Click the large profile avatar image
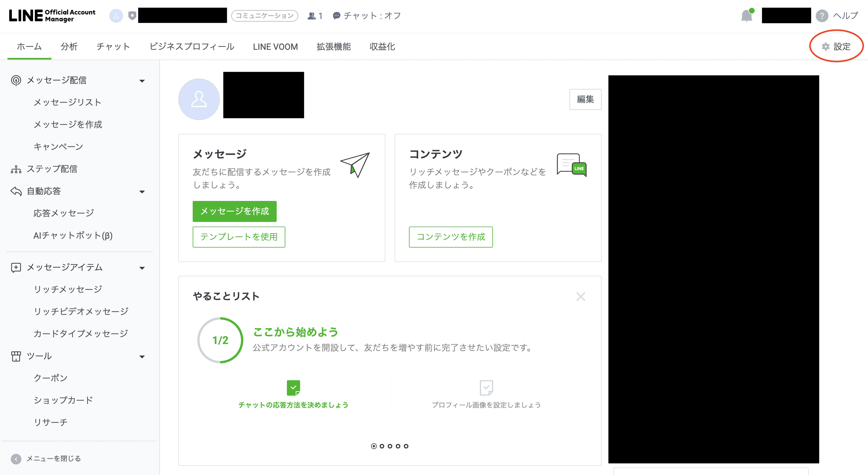The width and height of the screenshot is (868, 475). [199, 99]
